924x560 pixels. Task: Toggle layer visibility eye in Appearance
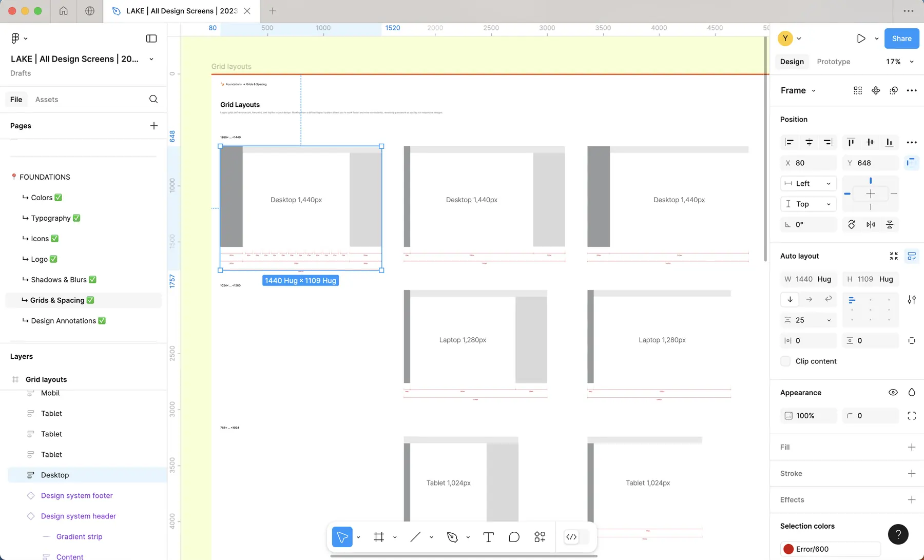[x=893, y=393]
